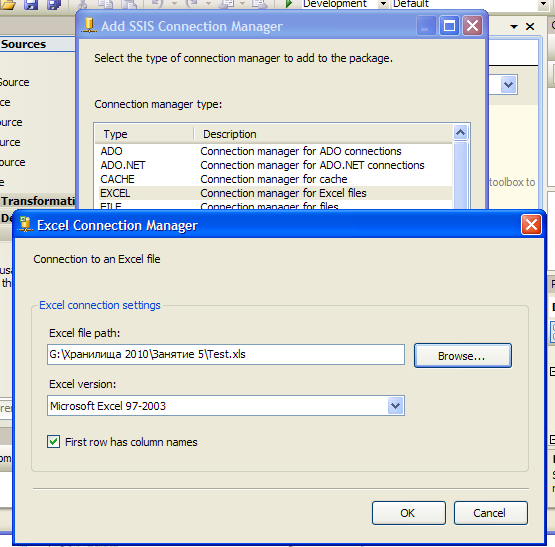This screenshot has height=547, width=555.
Task: Click the Save All icon in the toolbar
Action: (54, 4)
